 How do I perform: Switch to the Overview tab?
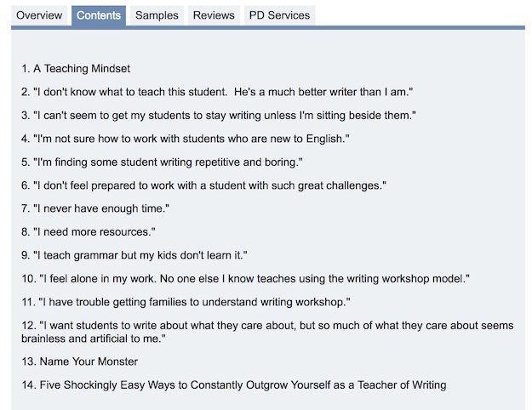39,15
